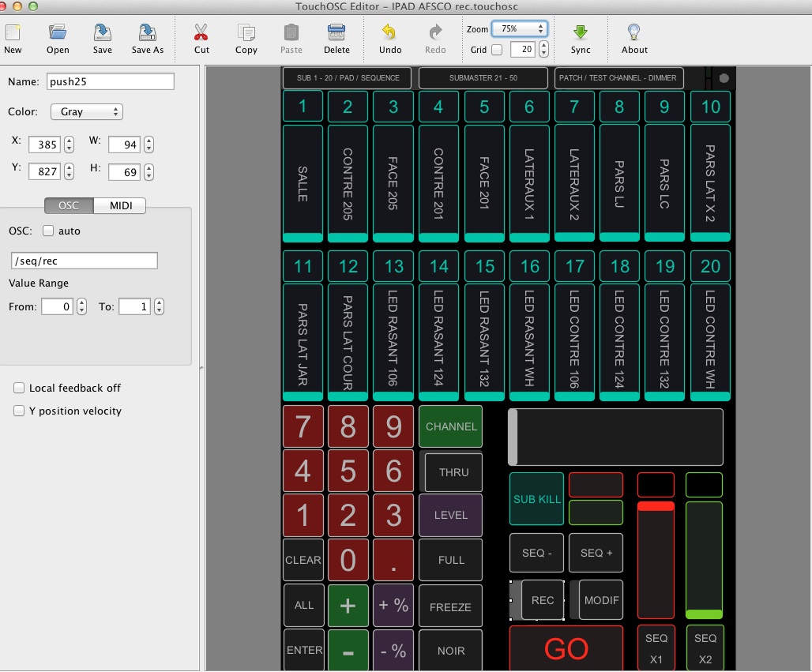Click the red GO button
812x672 pixels.
point(566,648)
